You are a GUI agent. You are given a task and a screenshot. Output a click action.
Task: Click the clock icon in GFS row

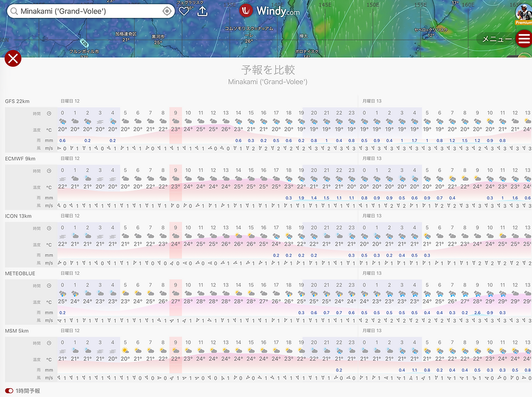click(x=49, y=113)
